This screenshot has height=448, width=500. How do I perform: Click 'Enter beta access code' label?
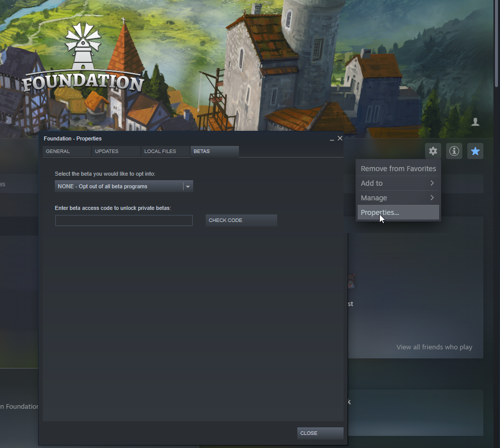113,208
